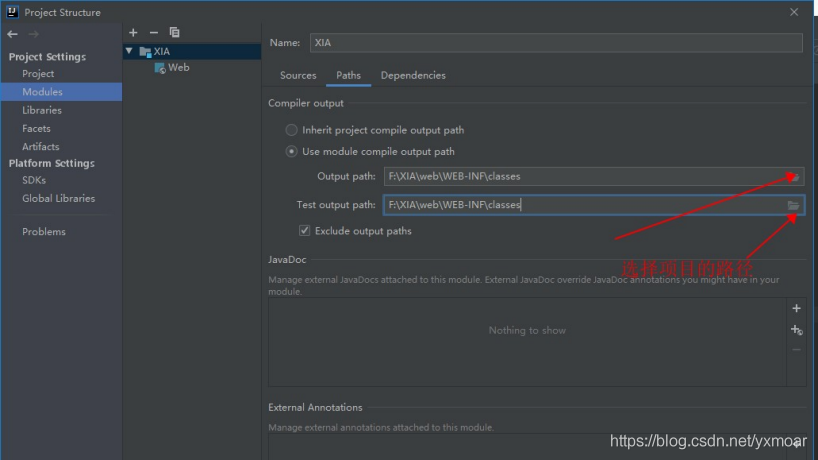Select Inherit project compile output path
Viewport: 818px width, 460px height.
coord(292,130)
